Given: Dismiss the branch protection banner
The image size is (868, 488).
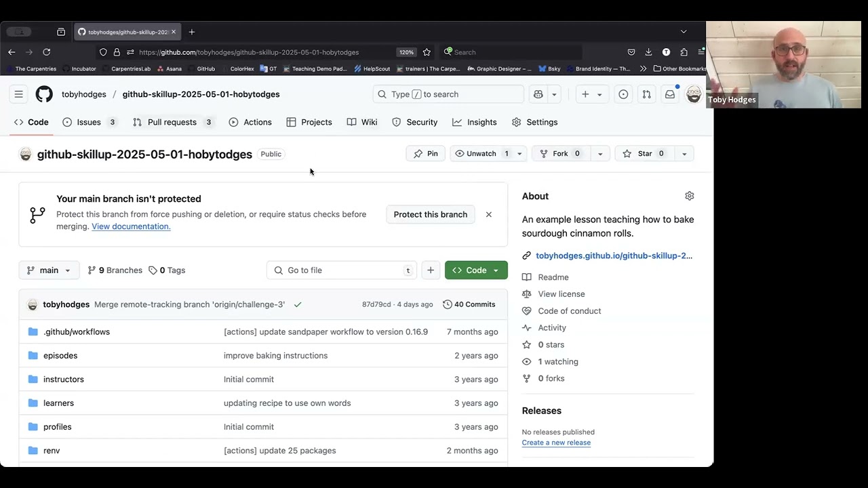Looking at the screenshot, I should tap(489, 214).
